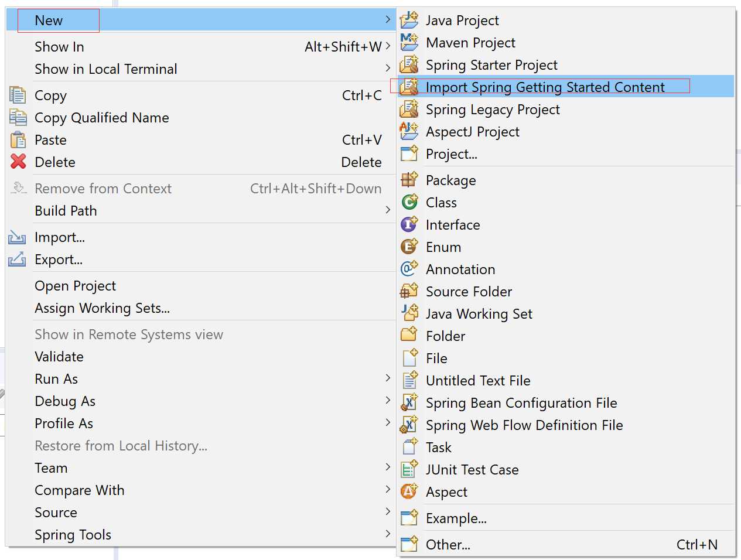Choose Compare With menu entry
This screenshot has width=741, height=560.
tap(201, 490)
